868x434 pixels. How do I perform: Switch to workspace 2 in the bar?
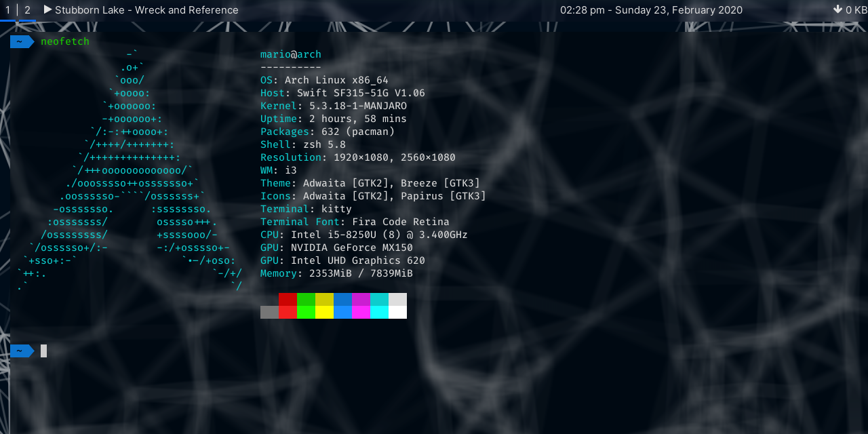(x=27, y=10)
